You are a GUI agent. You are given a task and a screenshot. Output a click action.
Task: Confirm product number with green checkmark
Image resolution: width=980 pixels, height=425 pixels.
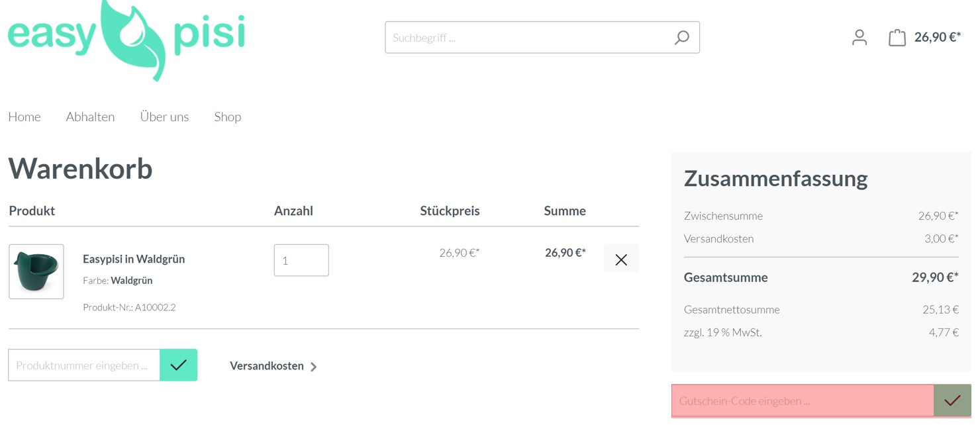(x=179, y=365)
